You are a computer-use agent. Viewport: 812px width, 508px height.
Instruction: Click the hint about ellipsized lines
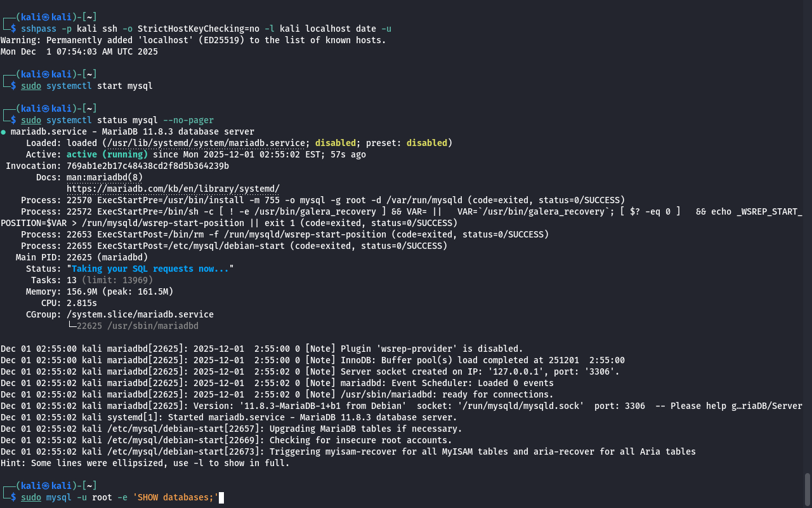[145, 463]
